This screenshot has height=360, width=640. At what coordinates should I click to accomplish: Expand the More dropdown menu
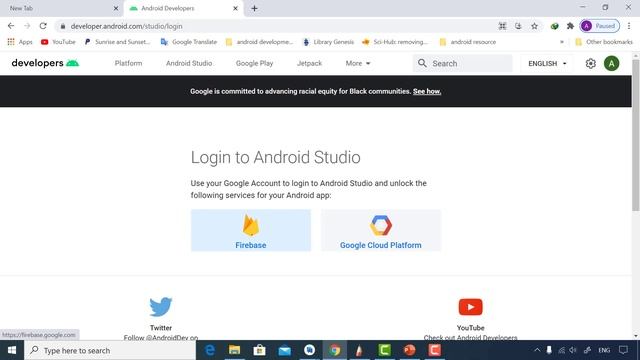358,63
